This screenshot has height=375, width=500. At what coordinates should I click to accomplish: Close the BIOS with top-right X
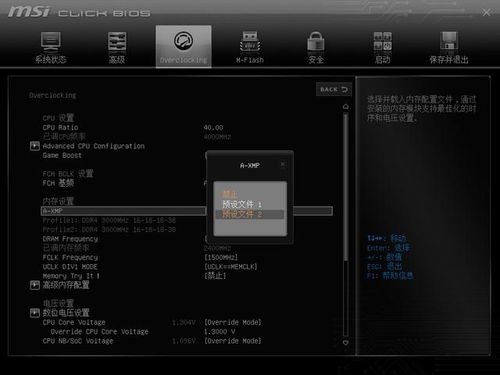(x=486, y=13)
